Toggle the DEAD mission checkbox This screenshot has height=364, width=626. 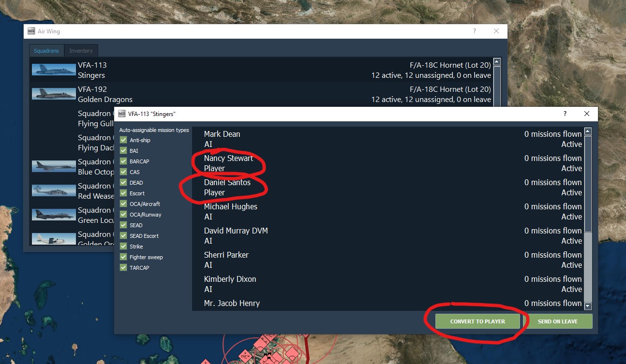[123, 183]
